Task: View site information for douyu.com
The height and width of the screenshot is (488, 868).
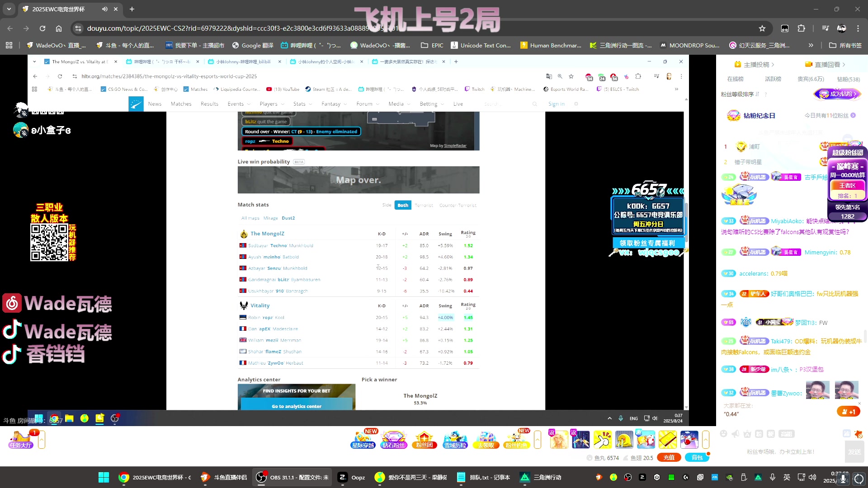Action: (78, 28)
